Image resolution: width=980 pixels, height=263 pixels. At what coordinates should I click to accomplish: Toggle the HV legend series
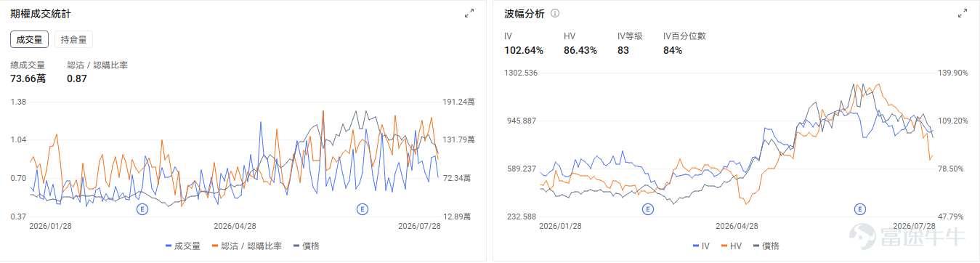point(731,246)
